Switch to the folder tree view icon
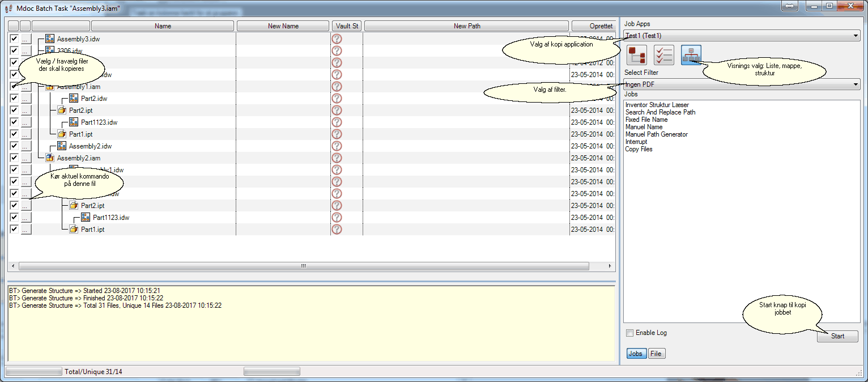The width and height of the screenshot is (868, 382). [637, 56]
